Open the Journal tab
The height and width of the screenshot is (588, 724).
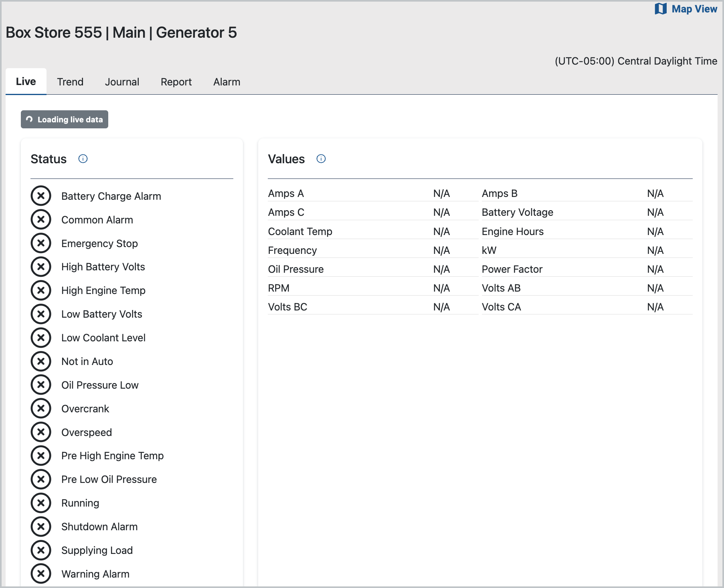[122, 82]
